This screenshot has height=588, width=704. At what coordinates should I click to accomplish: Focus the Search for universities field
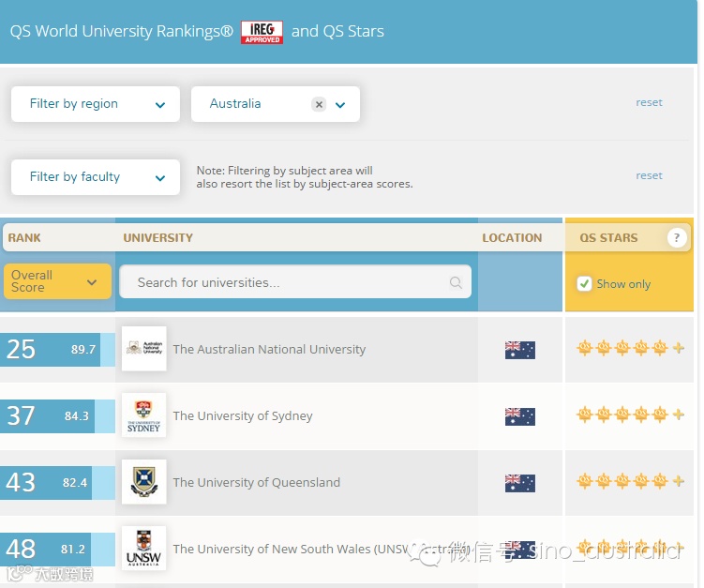tap(295, 281)
